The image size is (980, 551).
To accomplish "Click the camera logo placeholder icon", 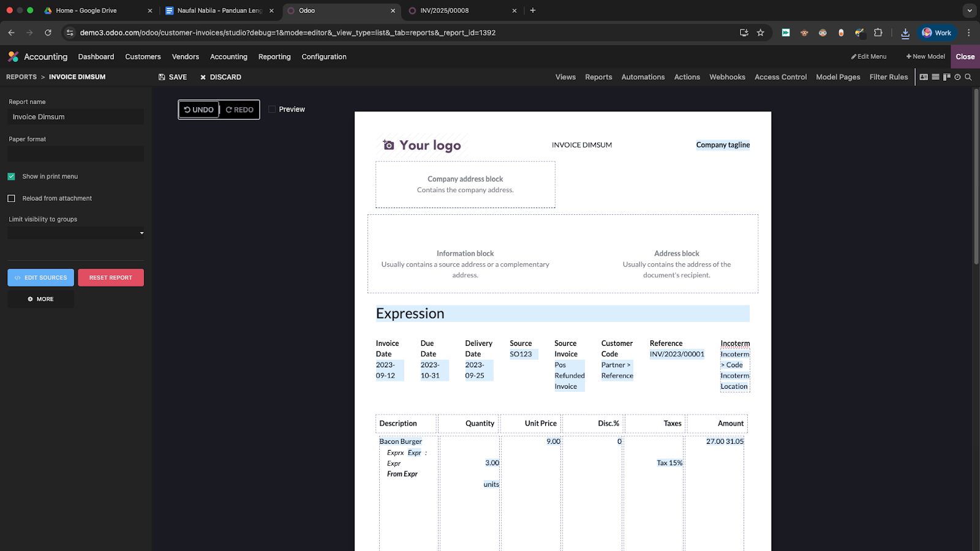I will point(388,145).
